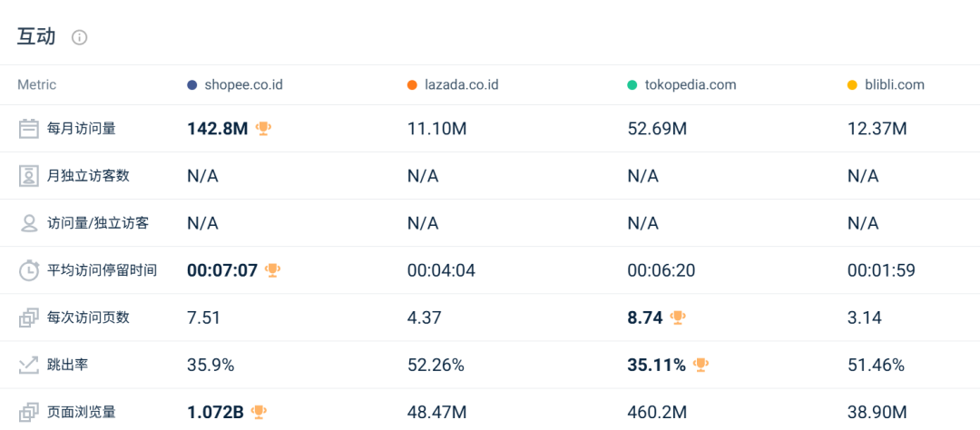Select the 访问量/独立访客 row label
This screenshot has height=430, width=980.
click(98, 223)
